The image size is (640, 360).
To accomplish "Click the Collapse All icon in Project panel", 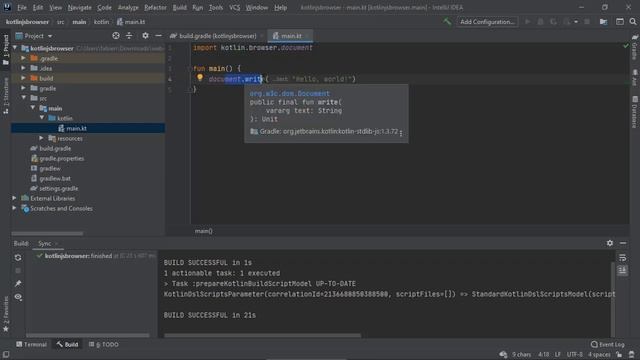I will (x=129, y=36).
